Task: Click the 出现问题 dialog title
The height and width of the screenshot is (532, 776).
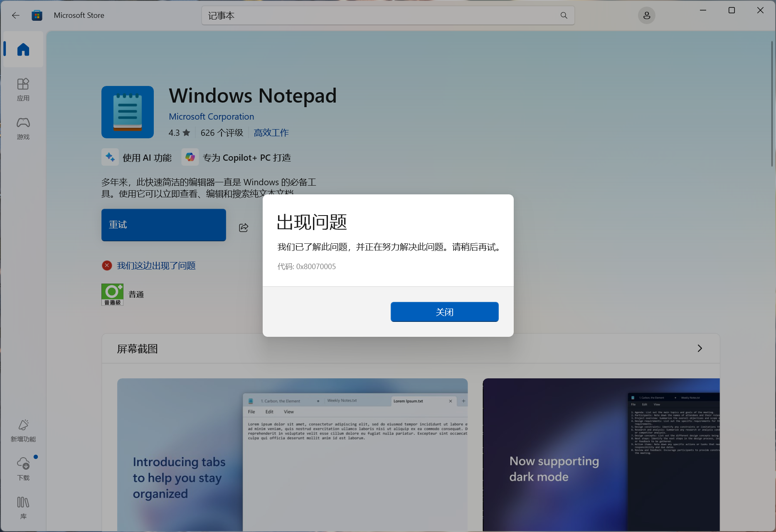Action: tap(312, 222)
